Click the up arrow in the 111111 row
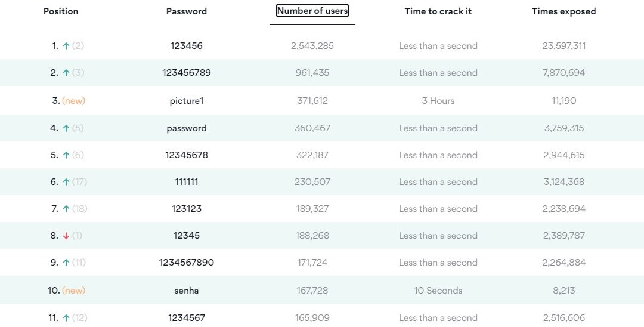644x327 pixels. [x=66, y=182]
